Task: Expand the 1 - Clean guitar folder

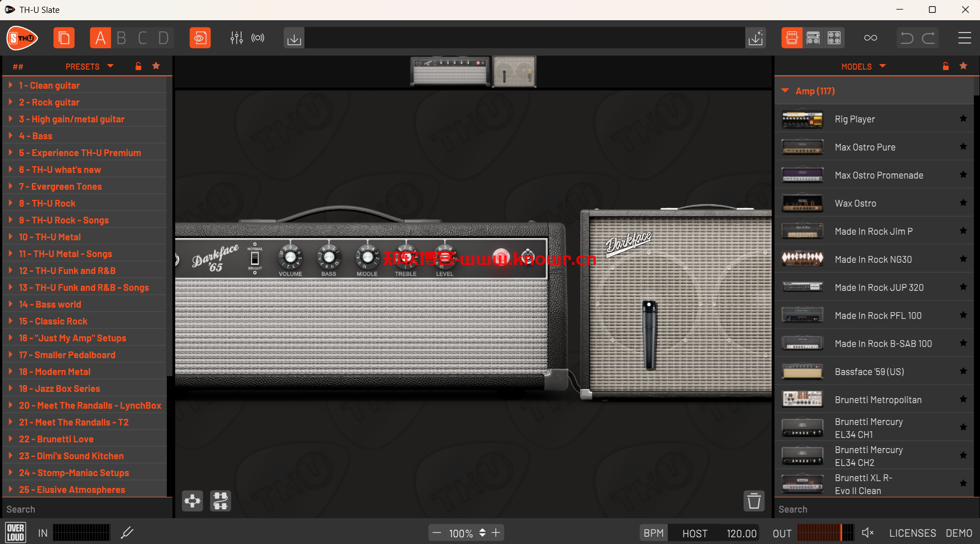Action: [10, 85]
